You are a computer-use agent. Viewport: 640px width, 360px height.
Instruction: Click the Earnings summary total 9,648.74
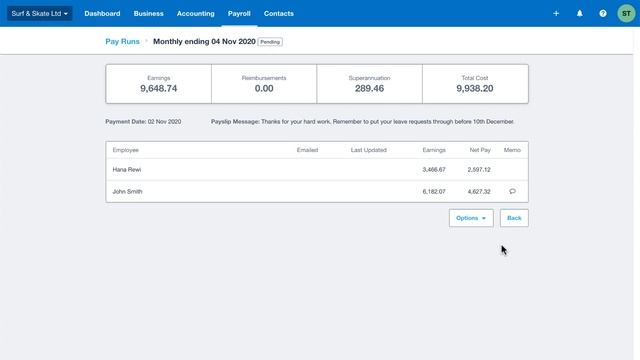159,89
